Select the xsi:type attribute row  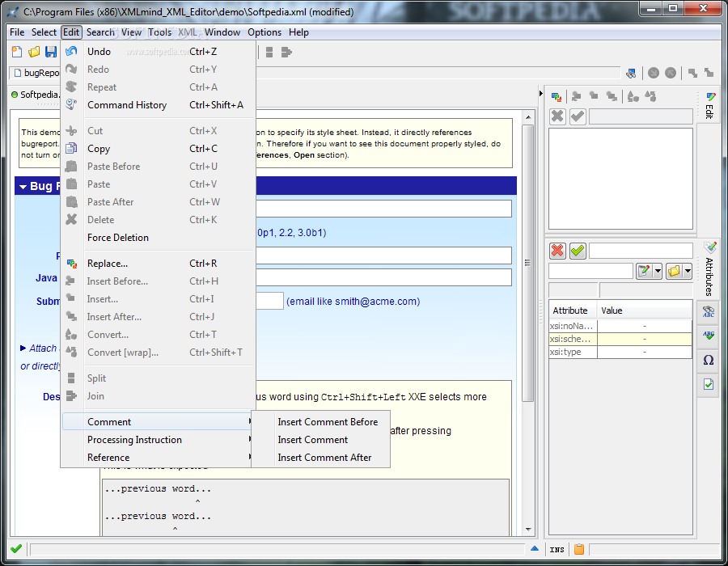620,352
